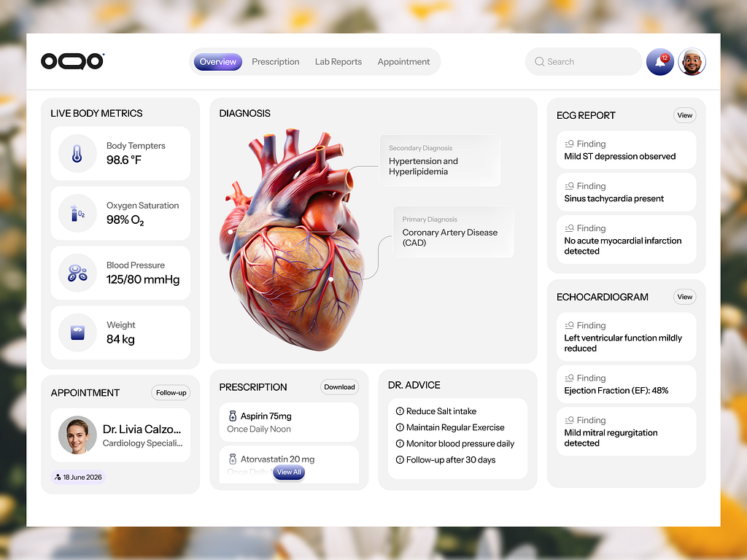Click the finding icon above Mild ST depression observed

click(x=569, y=144)
